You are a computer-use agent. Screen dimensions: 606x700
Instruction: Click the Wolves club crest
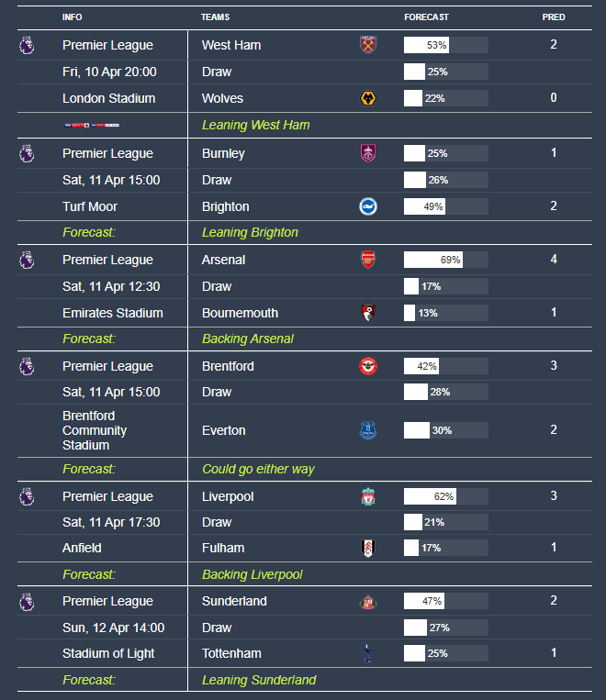point(368,98)
